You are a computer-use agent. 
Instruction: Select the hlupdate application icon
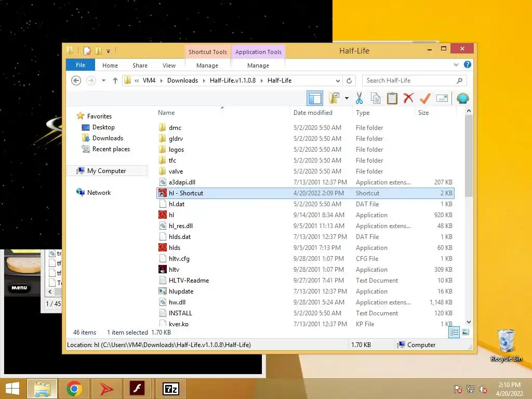coord(163,291)
